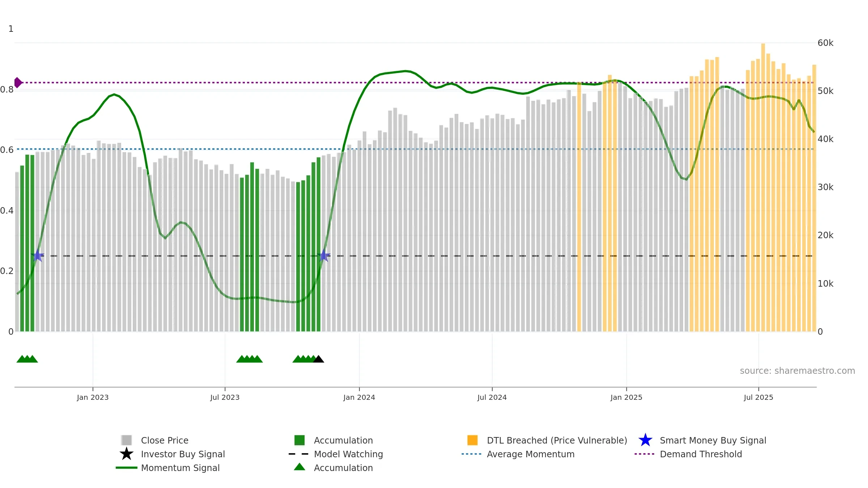Click the tallest orange bar near Jul 2025
868x488 pixels.
[x=763, y=181]
